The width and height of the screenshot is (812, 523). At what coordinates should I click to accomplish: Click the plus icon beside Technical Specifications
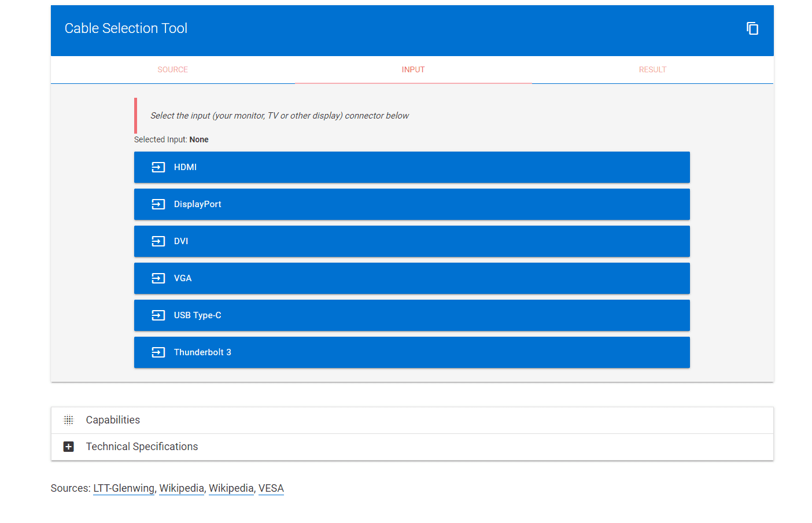point(68,447)
